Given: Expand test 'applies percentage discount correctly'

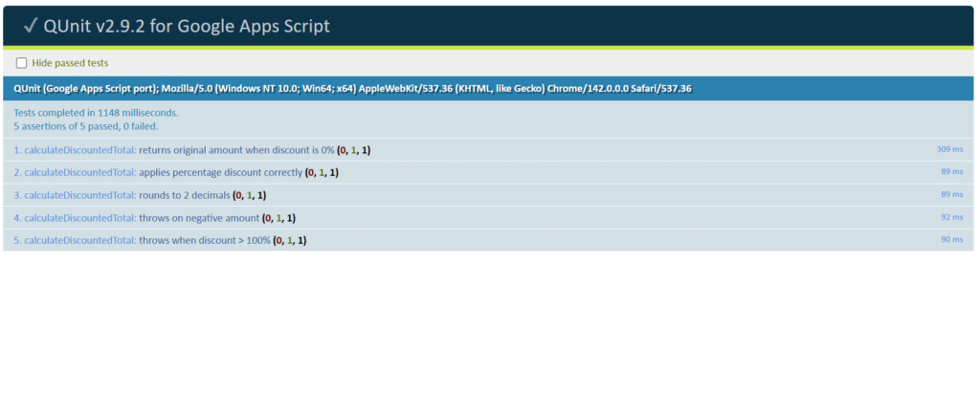Looking at the screenshot, I should tap(219, 172).
